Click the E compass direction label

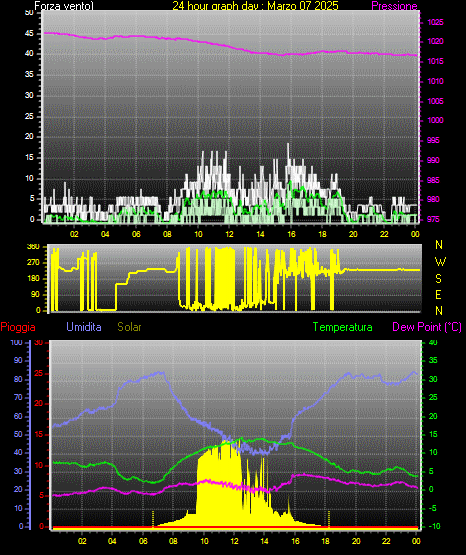coord(438,295)
